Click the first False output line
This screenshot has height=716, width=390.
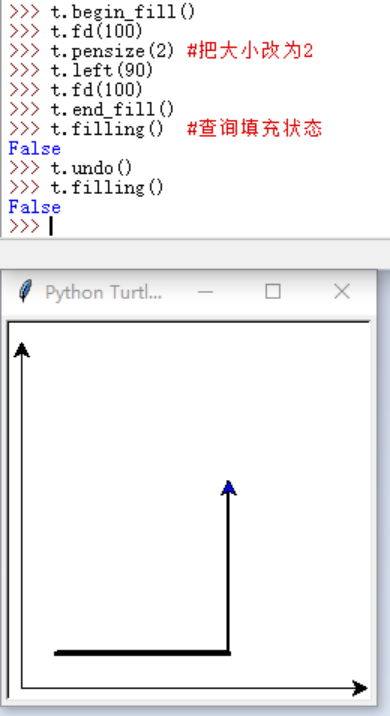[35, 148]
